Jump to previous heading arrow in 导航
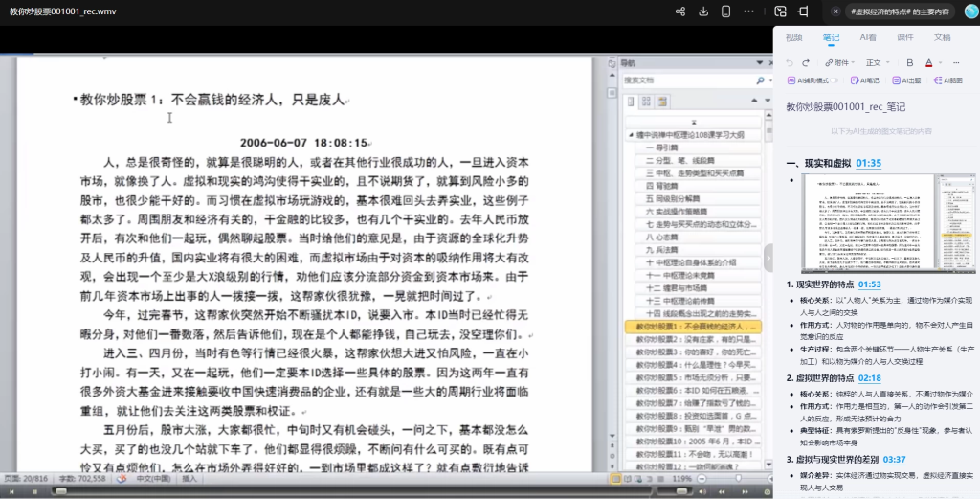 (754, 101)
